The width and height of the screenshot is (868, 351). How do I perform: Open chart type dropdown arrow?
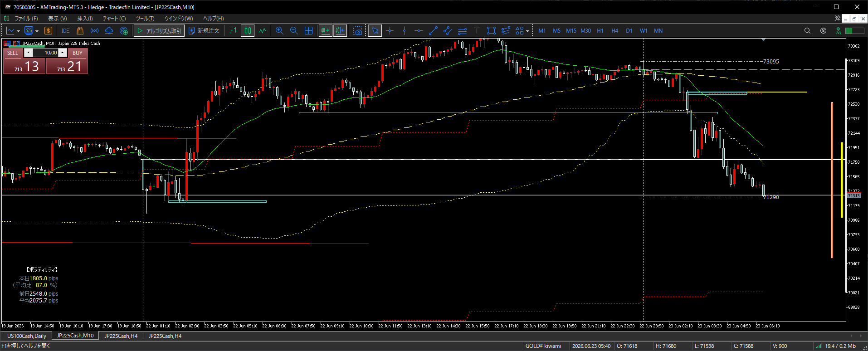pos(18,31)
